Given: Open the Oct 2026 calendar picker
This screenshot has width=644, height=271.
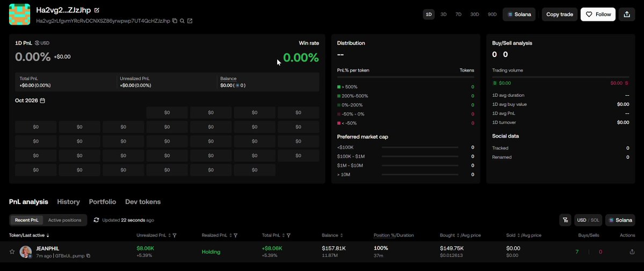Looking at the screenshot, I should [x=42, y=101].
